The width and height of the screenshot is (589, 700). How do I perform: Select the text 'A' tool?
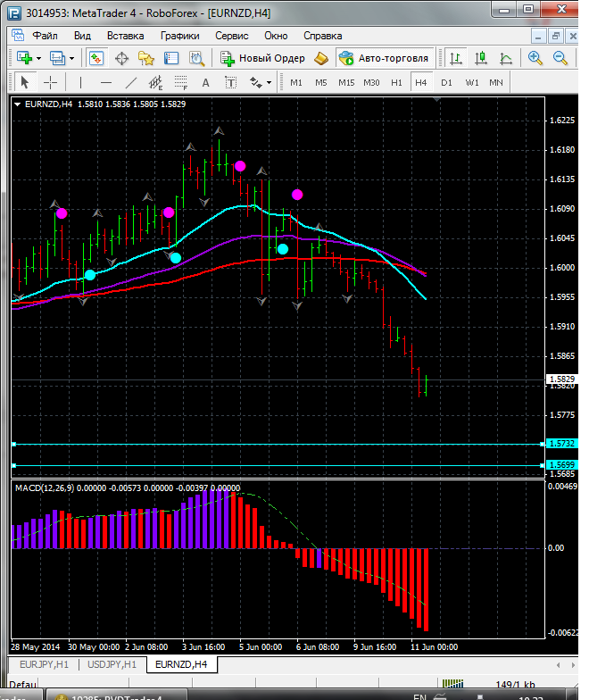(x=205, y=82)
